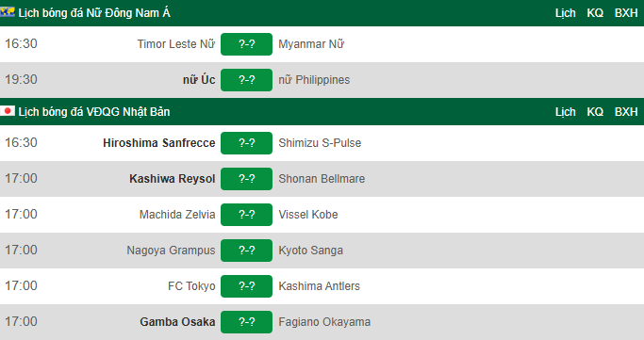Viewport: 644px width, 340px height.
Task: Open the Hiroshima Sanfrecce match score button
Action: pyautogui.click(x=246, y=143)
